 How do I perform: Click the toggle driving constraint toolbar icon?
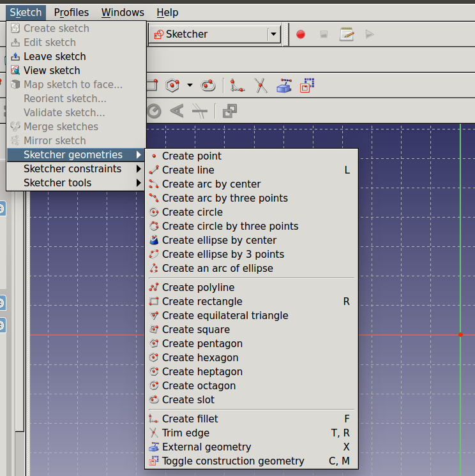(230, 111)
